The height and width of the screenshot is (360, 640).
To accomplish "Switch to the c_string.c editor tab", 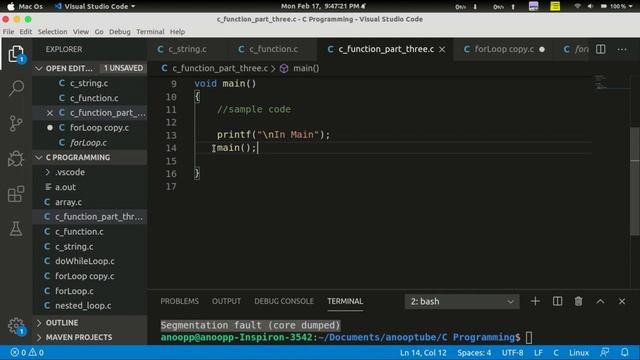I will [x=187, y=49].
